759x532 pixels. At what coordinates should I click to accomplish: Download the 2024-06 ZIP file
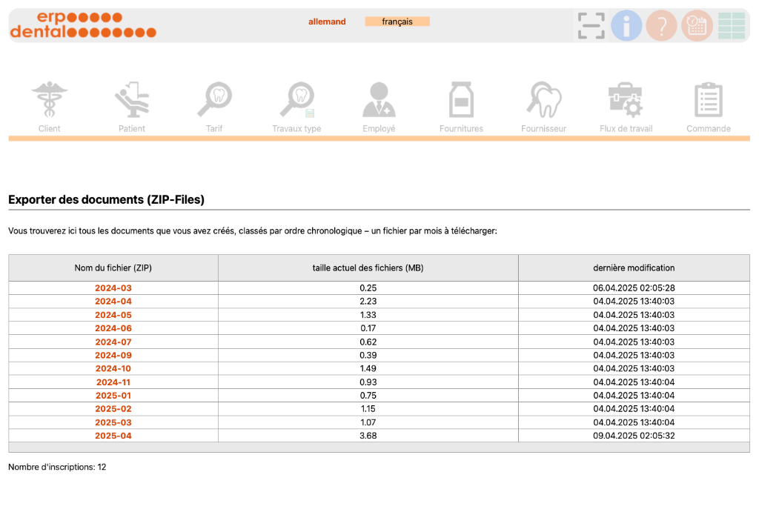click(x=113, y=328)
